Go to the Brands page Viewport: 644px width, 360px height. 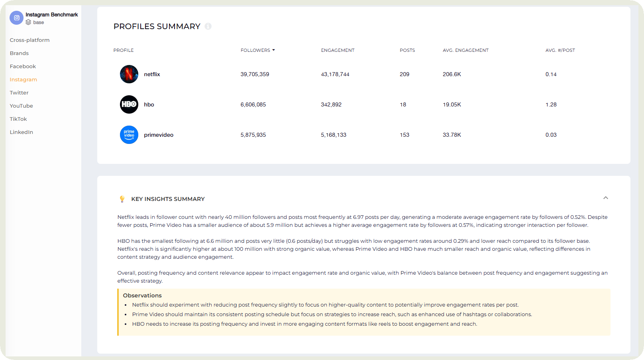click(x=19, y=53)
